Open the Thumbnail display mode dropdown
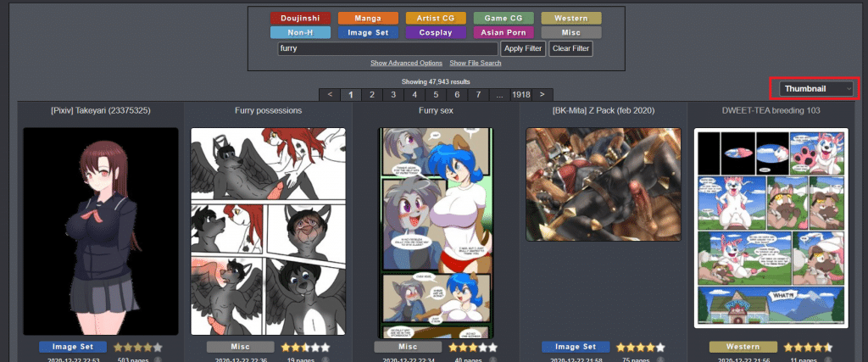Image resolution: width=868 pixels, height=362 pixels. click(x=816, y=88)
